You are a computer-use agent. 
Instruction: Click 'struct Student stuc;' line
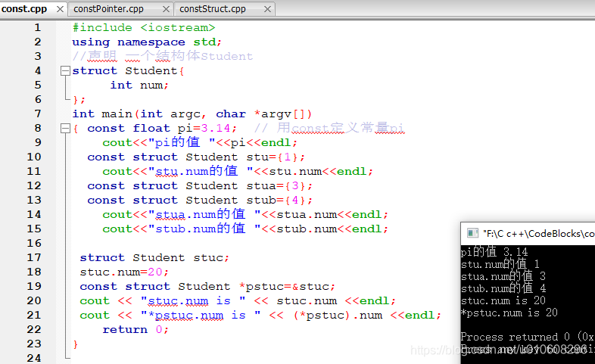coord(154,258)
